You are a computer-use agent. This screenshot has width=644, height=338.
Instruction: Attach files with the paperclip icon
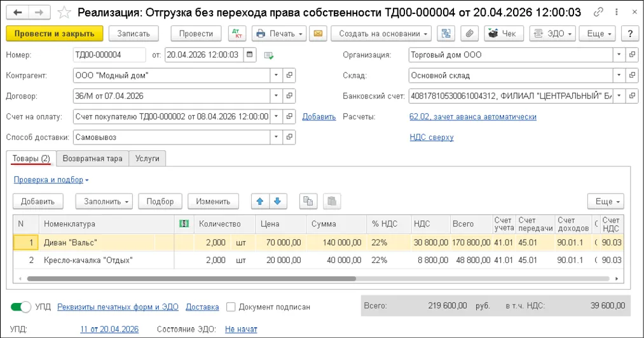click(x=469, y=34)
